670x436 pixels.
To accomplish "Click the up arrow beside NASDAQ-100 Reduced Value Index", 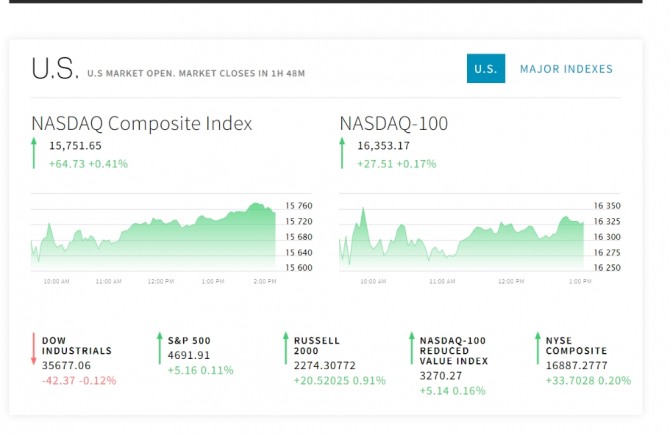I will click(x=410, y=357).
